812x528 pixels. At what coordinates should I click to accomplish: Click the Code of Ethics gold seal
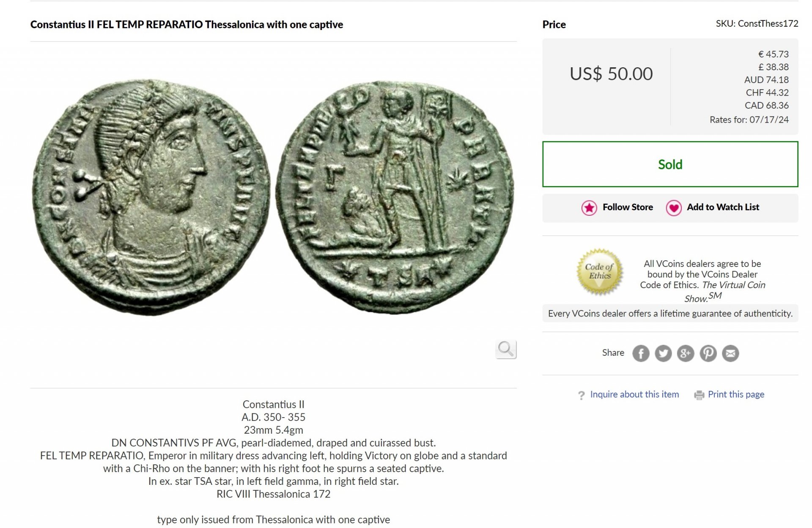coord(600,272)
